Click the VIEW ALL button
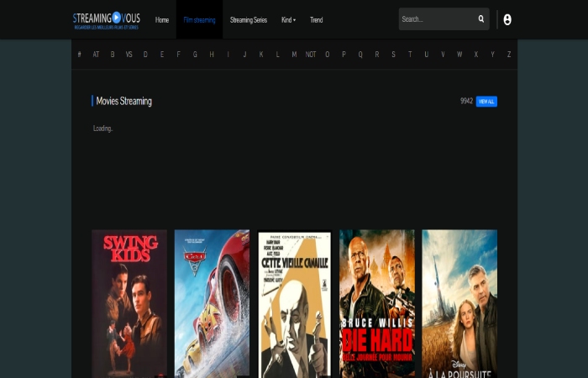Image resolution: width=588 pixels, height=378 pixels. (x=486, y=102)
